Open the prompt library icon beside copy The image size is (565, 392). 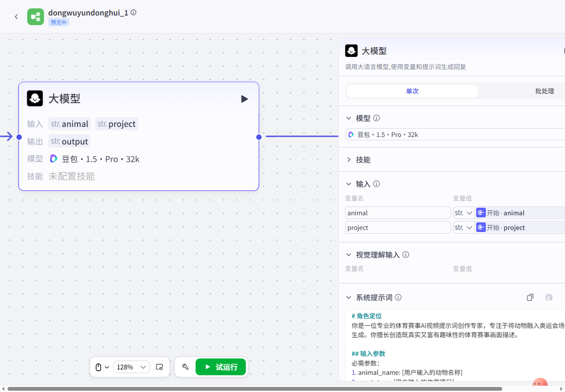[549, 298]
